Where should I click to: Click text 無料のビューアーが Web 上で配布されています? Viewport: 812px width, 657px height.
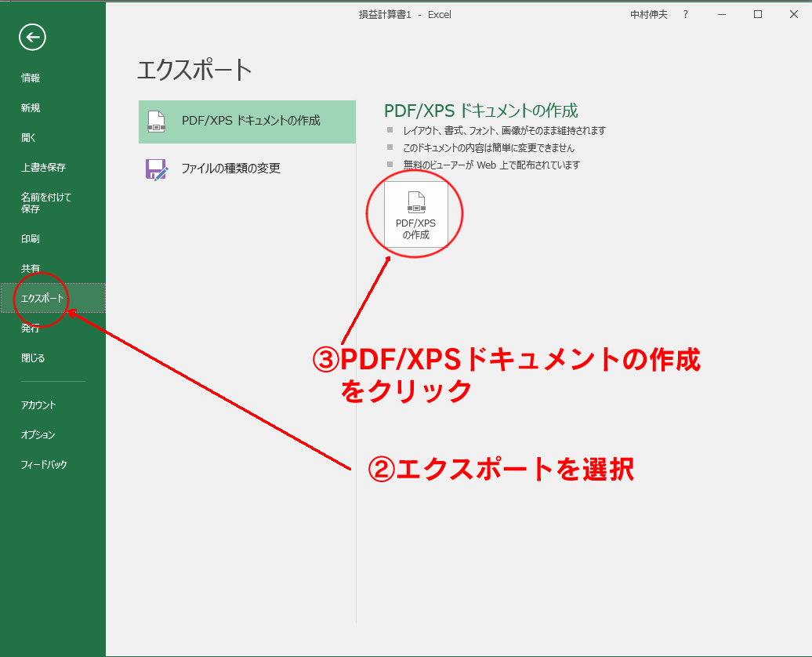tap(491, 165)
